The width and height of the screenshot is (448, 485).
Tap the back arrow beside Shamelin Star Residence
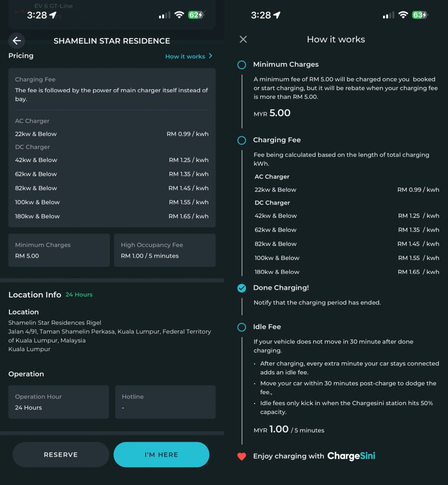click(x=17, y=41)
